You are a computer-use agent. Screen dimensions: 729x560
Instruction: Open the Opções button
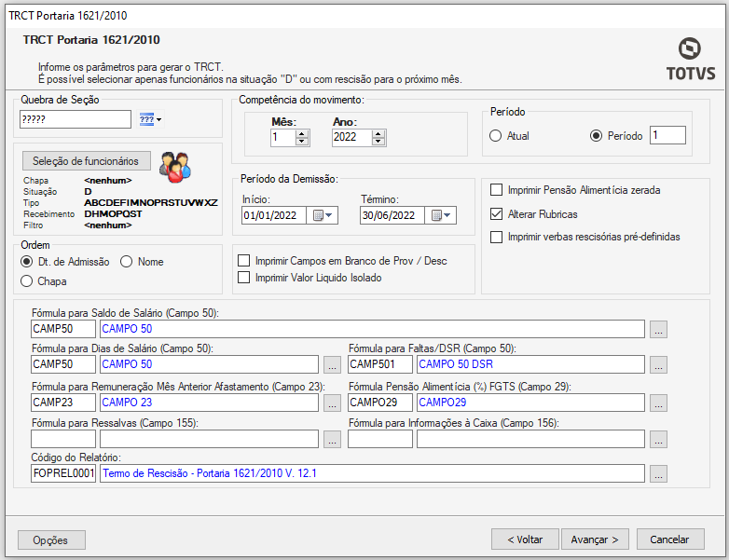click(51, 540)
